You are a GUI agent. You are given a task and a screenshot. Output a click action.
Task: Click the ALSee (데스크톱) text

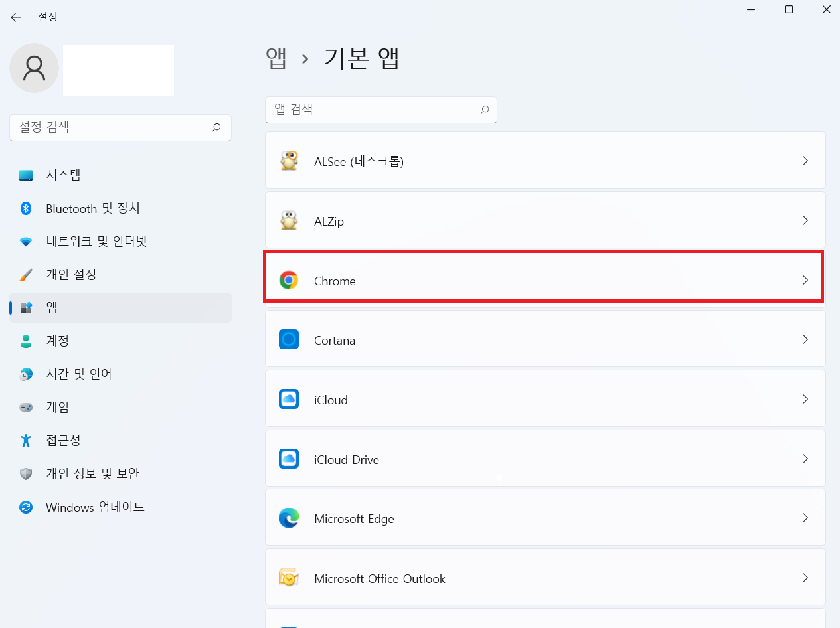click(359, 161)
